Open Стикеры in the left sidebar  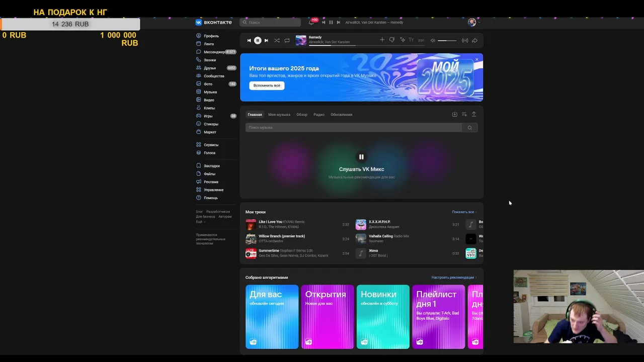tap(207, 124)
